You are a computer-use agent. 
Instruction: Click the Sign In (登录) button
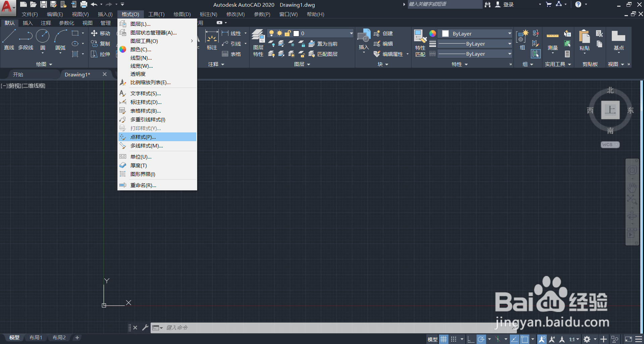[504, 4]
